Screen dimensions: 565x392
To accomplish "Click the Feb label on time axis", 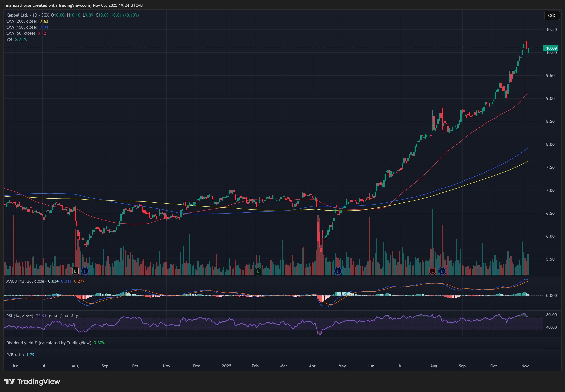I will pos(255,366).
